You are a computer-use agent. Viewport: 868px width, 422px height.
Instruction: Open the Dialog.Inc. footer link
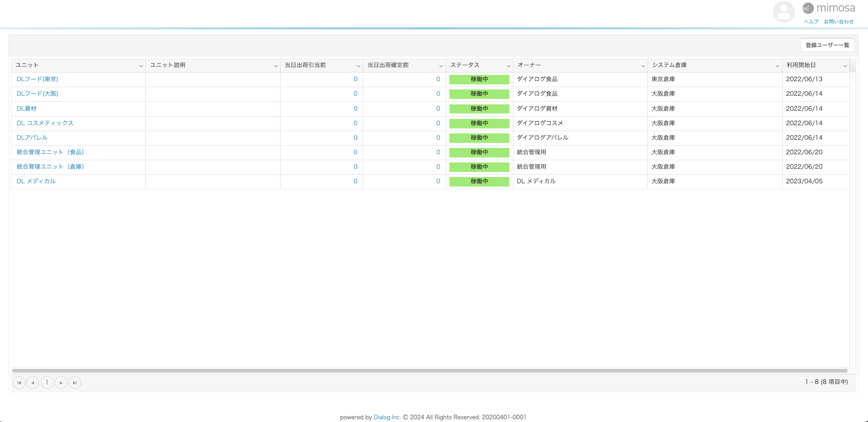pyautogui.click(x=387, y=417)
